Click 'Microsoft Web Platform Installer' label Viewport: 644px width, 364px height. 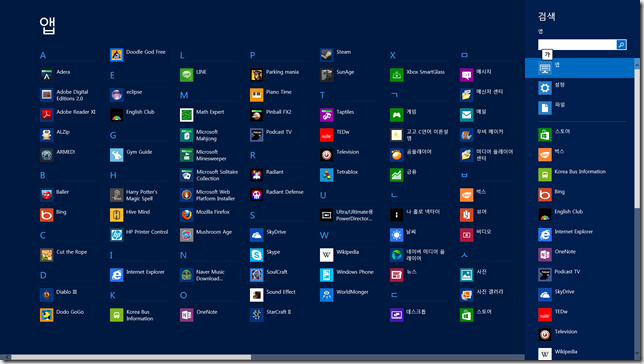(x=216, y=195)
